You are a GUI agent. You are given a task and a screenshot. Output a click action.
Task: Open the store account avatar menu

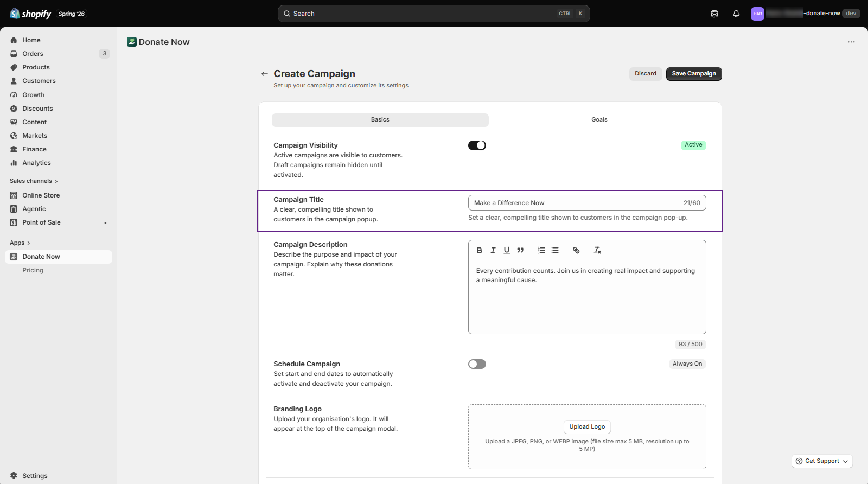click(x=757, y=14)
